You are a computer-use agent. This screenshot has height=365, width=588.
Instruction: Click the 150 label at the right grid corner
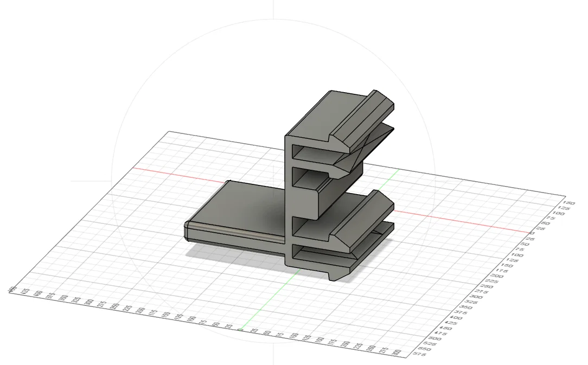(568, 203)
